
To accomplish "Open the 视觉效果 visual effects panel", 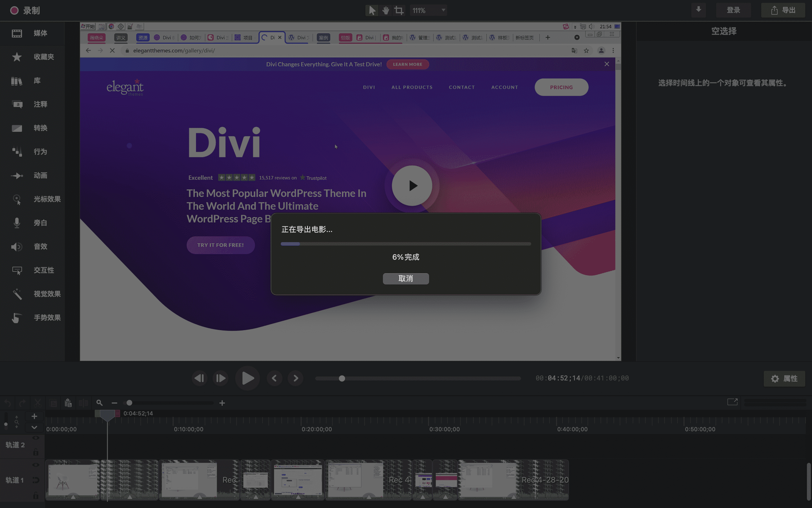I will (32, 294).
